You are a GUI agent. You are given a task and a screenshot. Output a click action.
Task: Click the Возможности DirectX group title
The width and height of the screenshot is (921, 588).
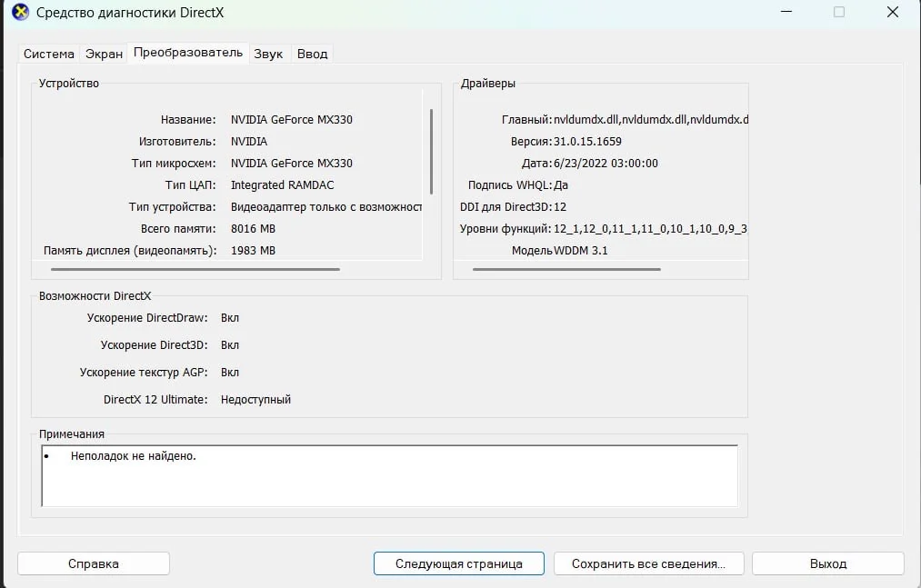(x=95, y=295)
